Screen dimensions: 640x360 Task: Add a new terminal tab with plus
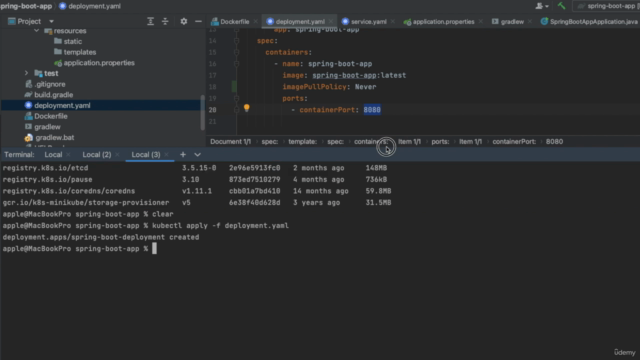coord(183,154)
